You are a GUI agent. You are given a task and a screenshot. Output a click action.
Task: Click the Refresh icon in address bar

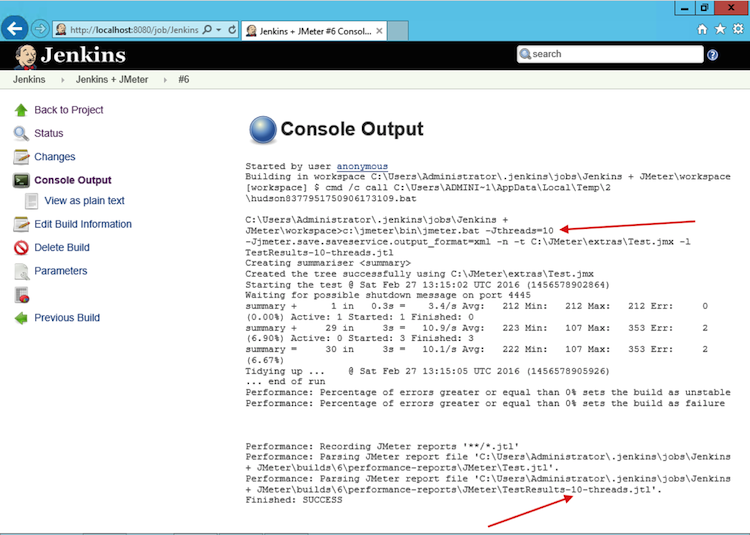(232, 30)
